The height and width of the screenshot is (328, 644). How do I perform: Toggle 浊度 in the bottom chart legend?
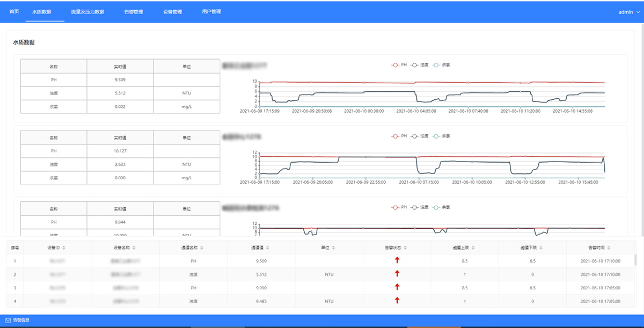coord(419,207)
